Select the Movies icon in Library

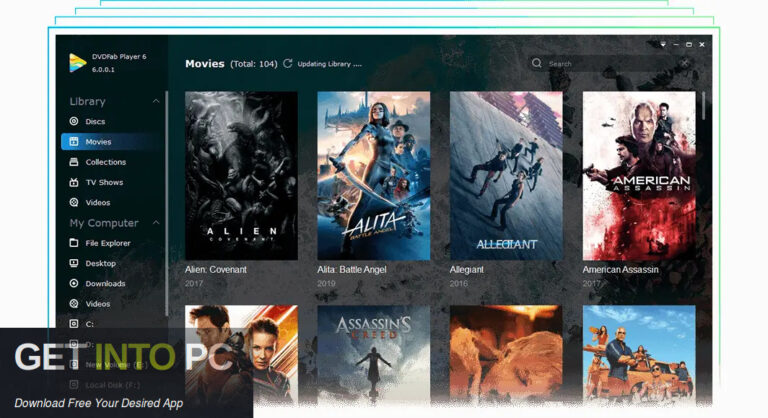74,142
